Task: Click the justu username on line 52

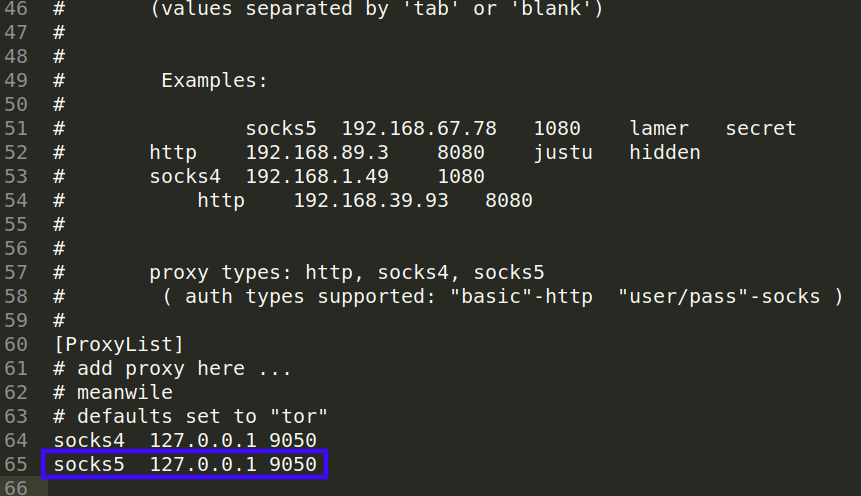Action: (563, 152)
